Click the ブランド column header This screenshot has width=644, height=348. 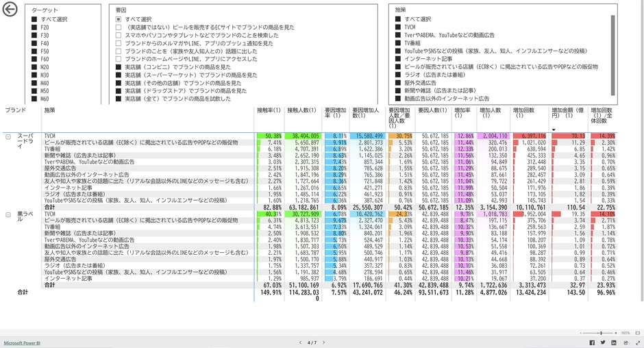pyautogui.click(x=16, y=110)
